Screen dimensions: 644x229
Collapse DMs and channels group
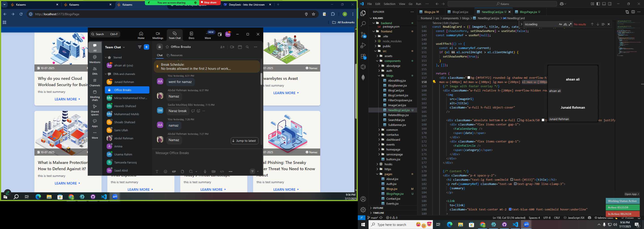[106, 74]
